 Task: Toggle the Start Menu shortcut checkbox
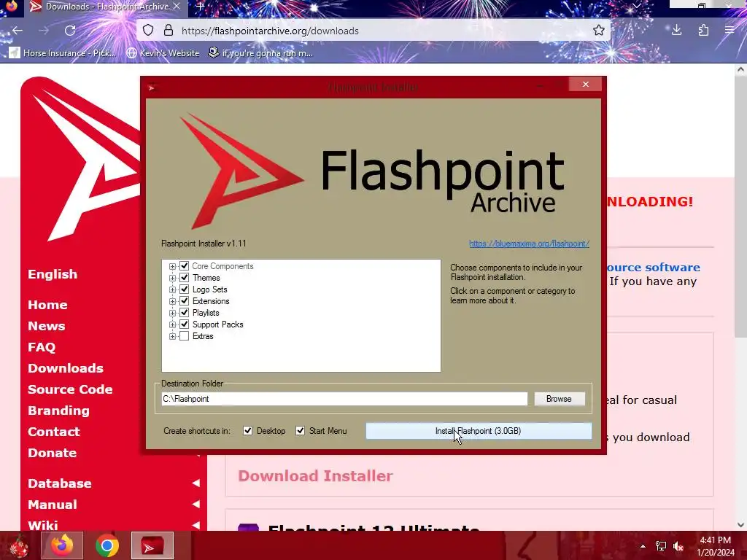(300, 431)
